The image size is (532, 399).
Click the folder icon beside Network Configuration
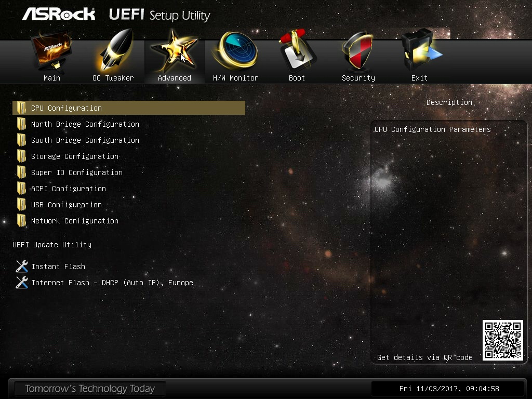click(21, 221)
